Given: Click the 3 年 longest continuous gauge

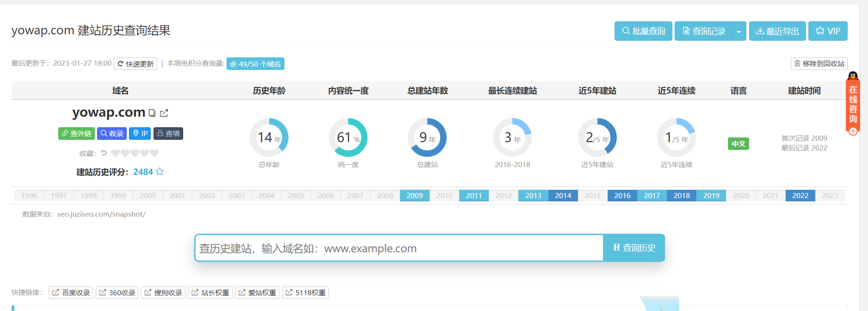Looking at the screenshot, I should pyautogui.click(x=512, y=137).
